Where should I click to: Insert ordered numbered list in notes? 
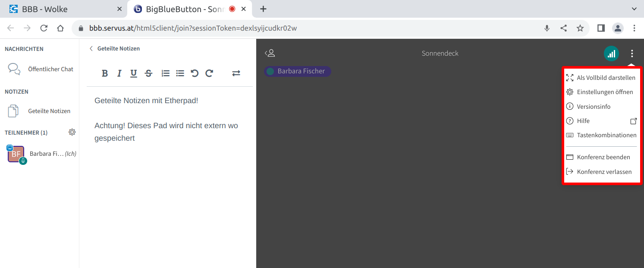click(166, 73)
